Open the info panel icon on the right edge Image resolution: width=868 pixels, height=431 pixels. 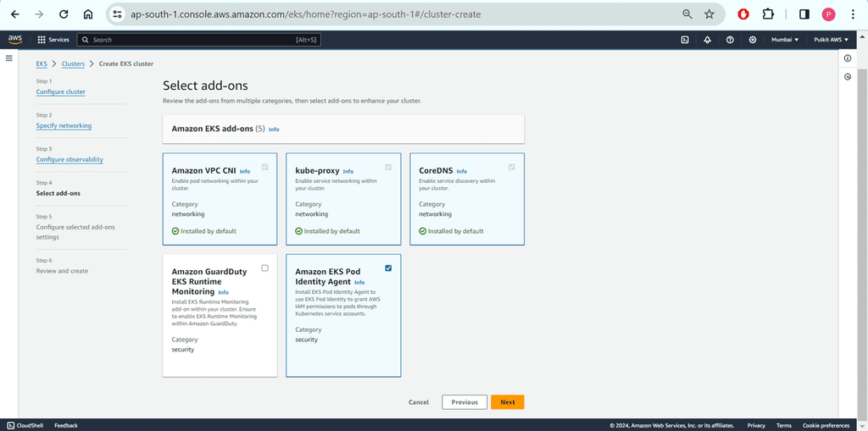[x=848, y=58]
